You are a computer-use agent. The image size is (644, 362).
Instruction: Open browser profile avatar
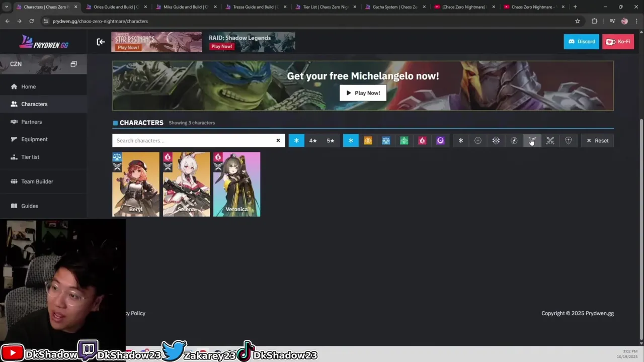624,21
